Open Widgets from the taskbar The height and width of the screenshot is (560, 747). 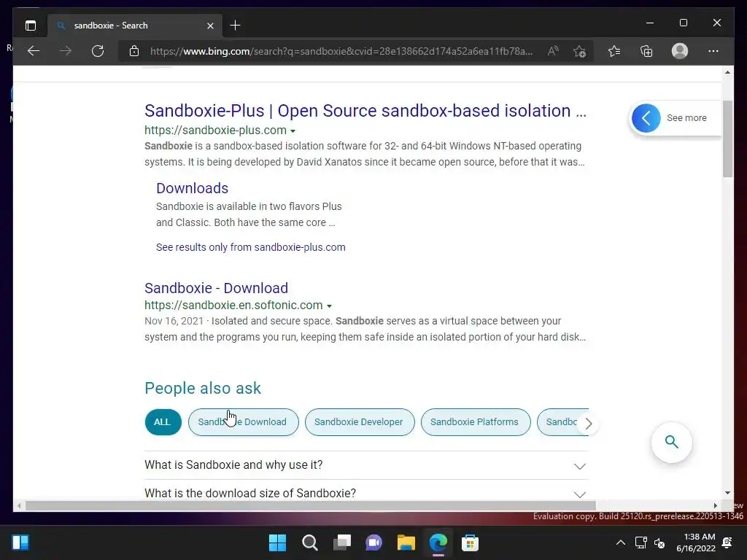pos(20,542)
